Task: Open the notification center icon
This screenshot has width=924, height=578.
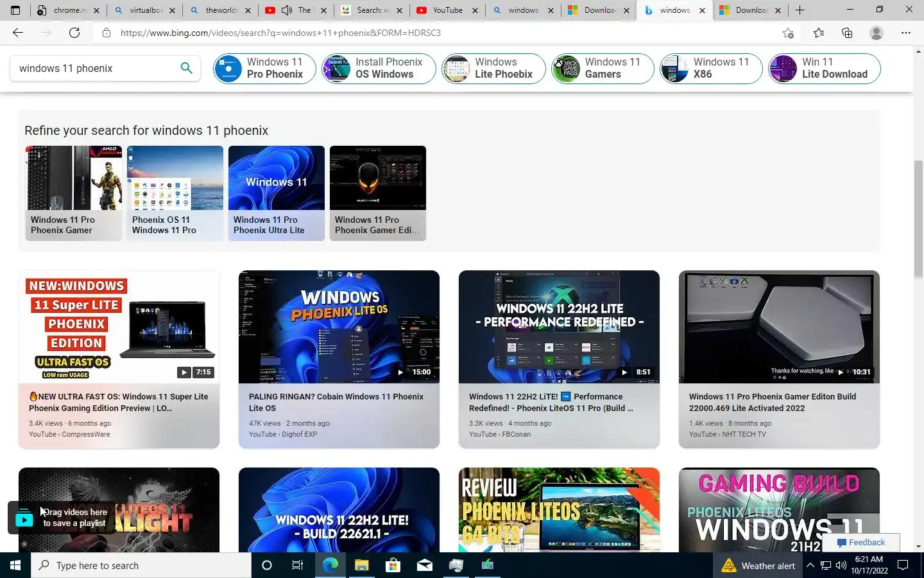Action: click(903, 566)
